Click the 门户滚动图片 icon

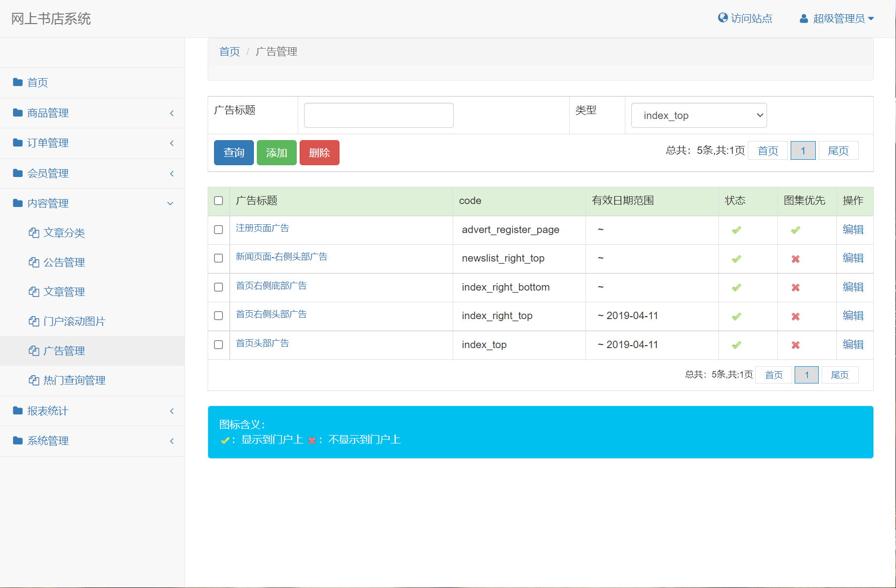click(34, 321)
